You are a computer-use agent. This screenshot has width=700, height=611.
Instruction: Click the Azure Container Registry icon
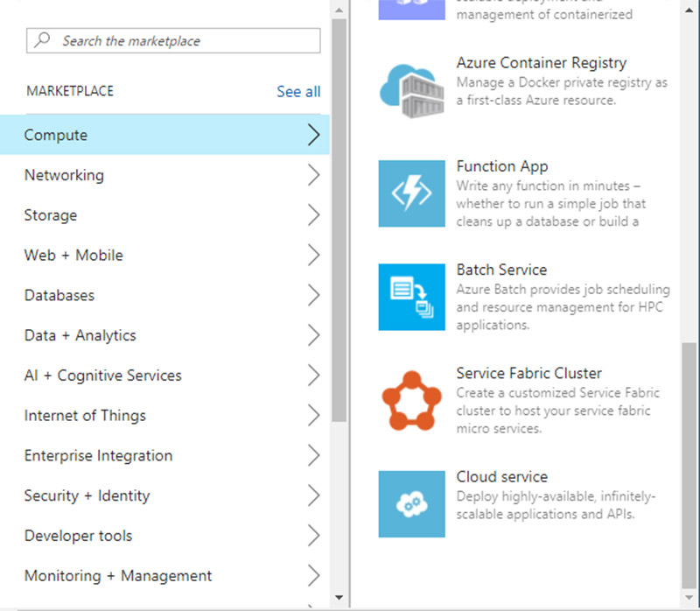[411, 89]
